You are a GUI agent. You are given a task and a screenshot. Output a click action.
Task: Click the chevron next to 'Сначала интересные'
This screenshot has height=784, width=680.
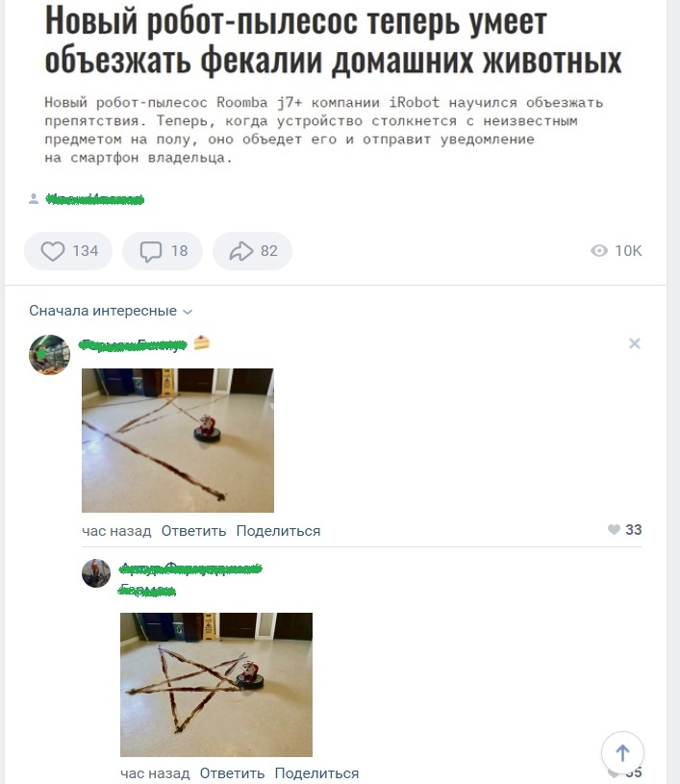(x=188, y=312)
